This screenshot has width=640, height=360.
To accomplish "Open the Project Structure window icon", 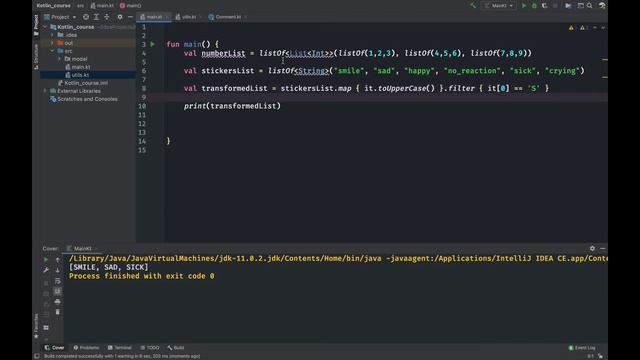I will 580,6.
